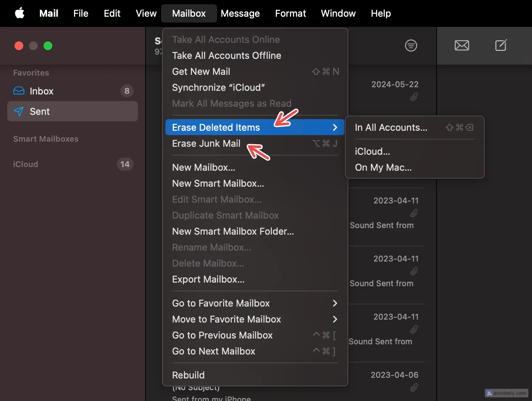Expand Move to Favorite Mailbox submenu
This screenshot has height=401, width=532.
(x=255, y=319)
